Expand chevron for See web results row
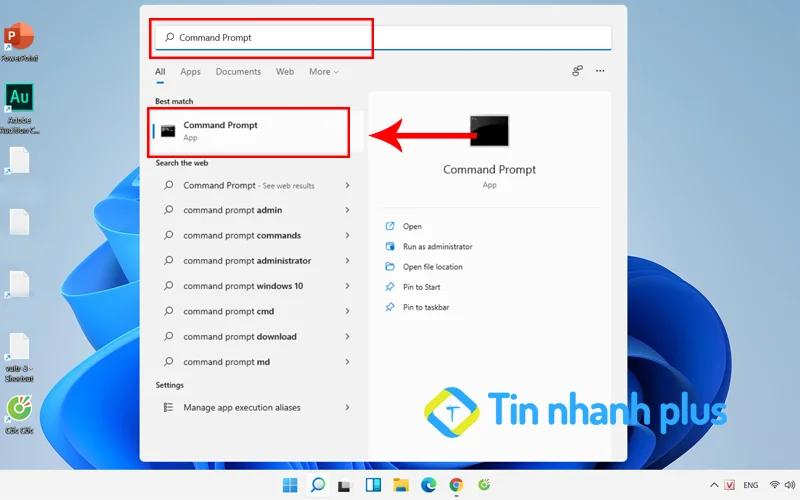The width and height of the screenshot is (800, 500). point(347,185)
